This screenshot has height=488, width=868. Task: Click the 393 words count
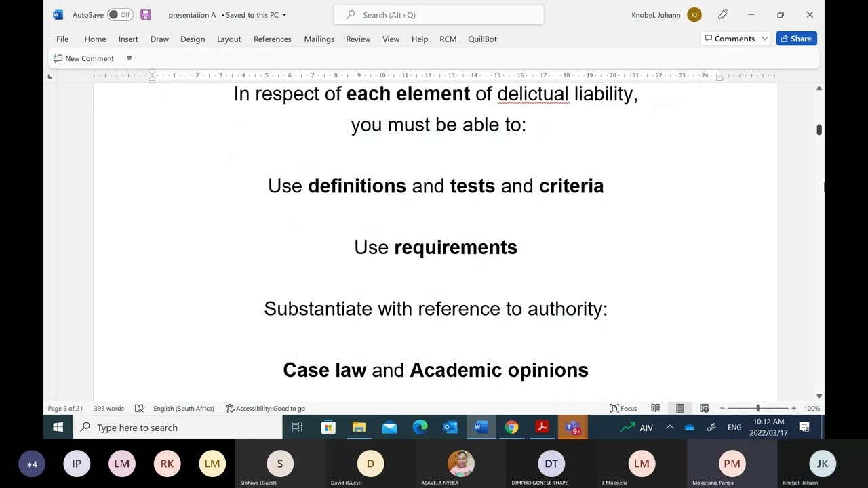pyautogui.click(x=108, y=408)
